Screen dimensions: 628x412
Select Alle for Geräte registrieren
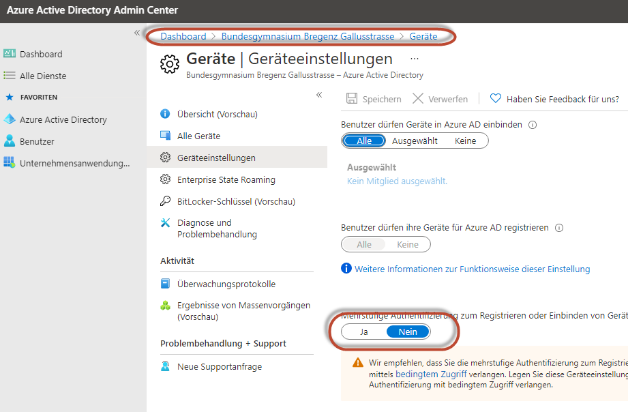[x=364, y=245]
